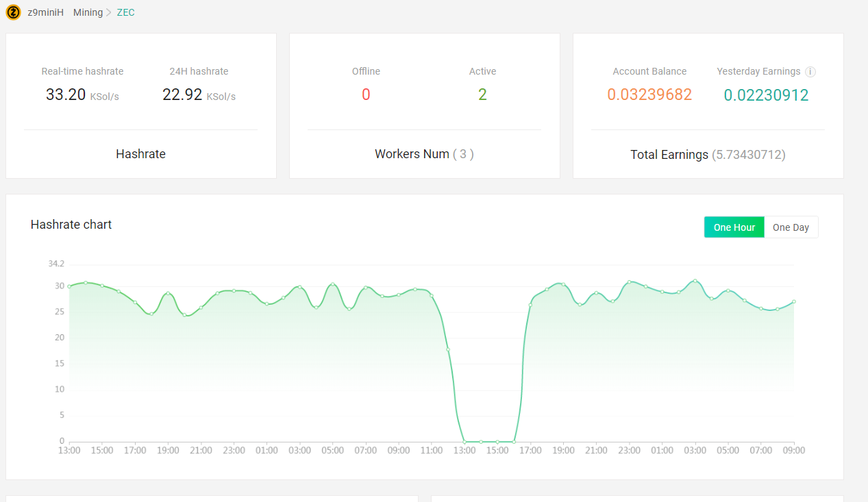Click the Hashrate chart title
This screenshot has height=502, width=868.
[x=71, y=224]
